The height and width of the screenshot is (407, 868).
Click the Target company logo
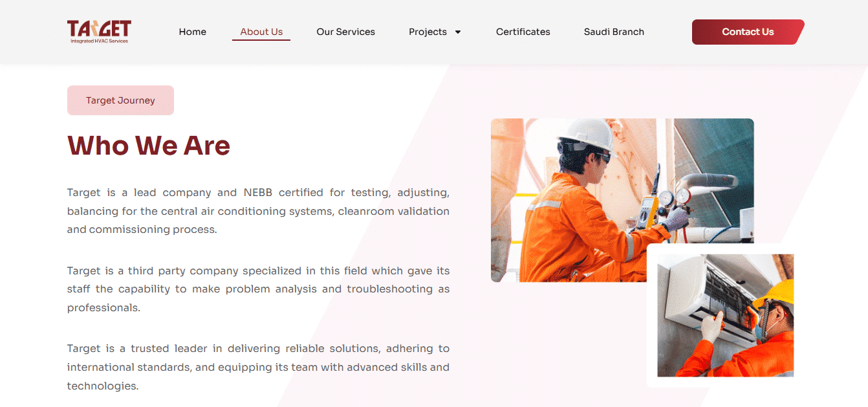click(99, 28)
